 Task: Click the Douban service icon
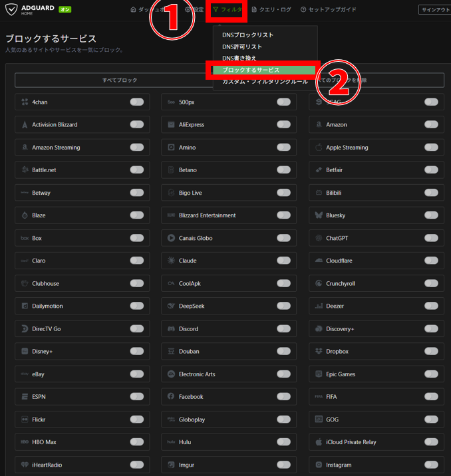tap(172, 351)
